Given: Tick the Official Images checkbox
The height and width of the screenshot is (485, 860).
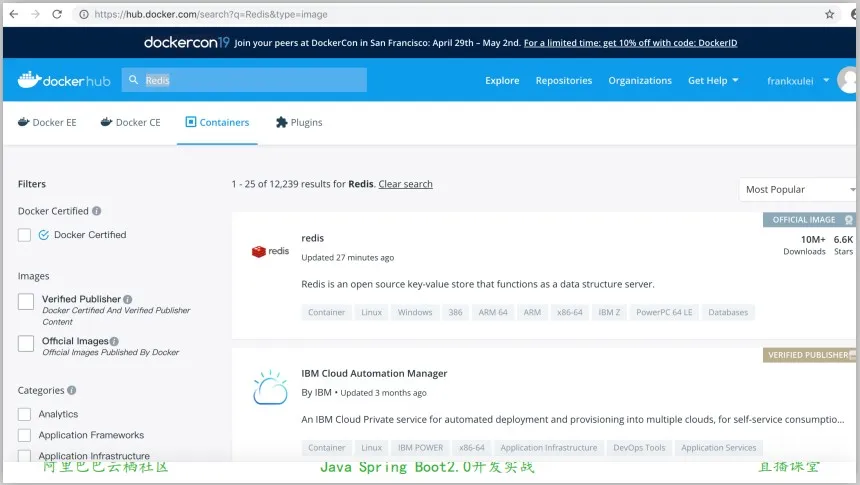Looking at the screenshot, I should [x=25, y=344].
